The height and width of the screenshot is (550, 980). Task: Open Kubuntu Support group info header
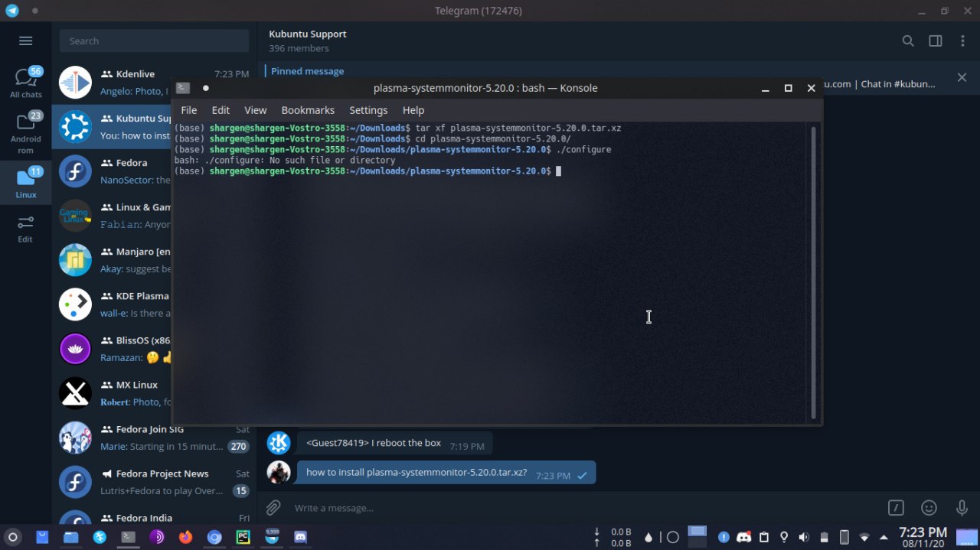coord(308,41)
